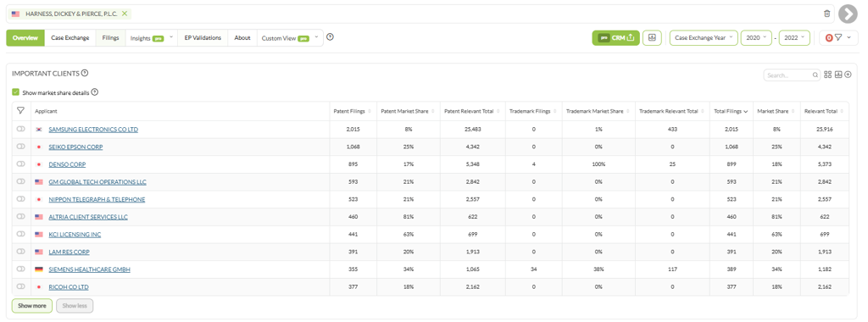
Task: Toggle the switch for Samsung Electronics row
Action: coord(21,129)
